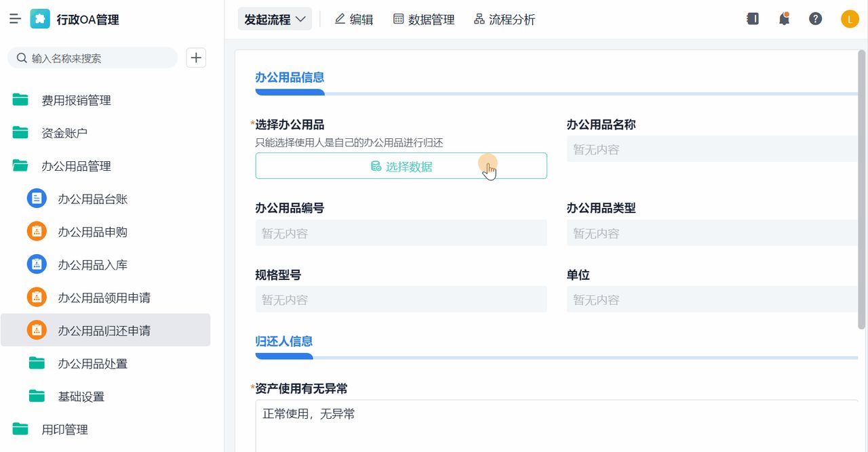Click the notification bell icon
The image size is (868, 452).
784,18
